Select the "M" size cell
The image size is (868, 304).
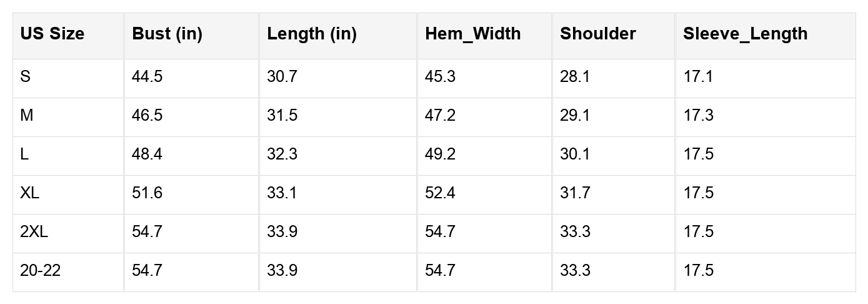pos(27,116)
